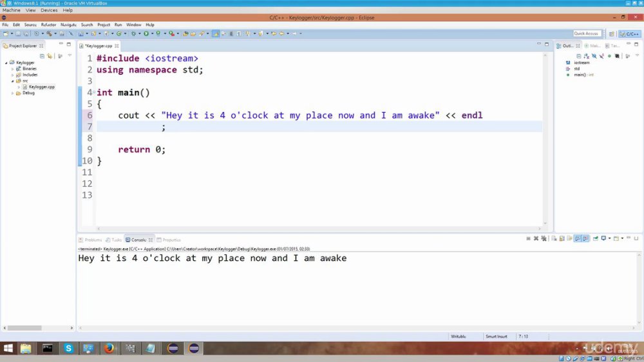Toggle Hide Static Members icon in Outline

point(601,56)
